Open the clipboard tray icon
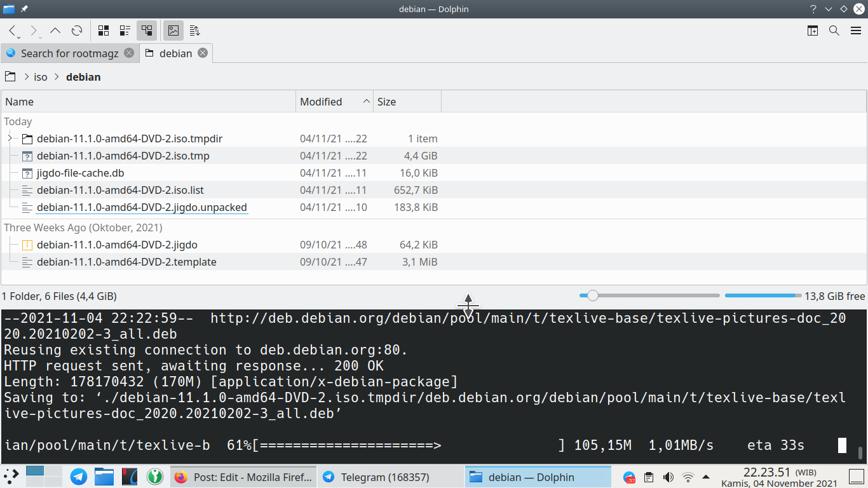Viewport: 868px width, 488px height. tap(649, 477)
